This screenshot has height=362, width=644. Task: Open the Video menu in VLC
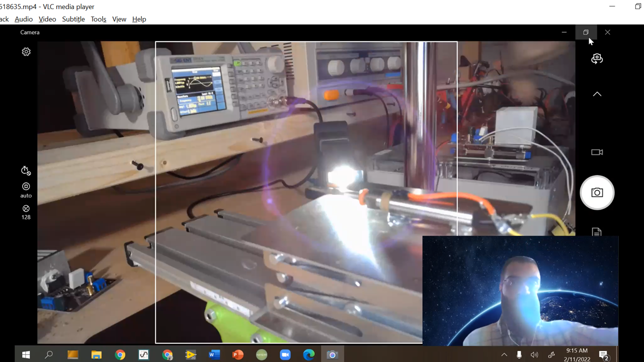[x=47, y=19]
